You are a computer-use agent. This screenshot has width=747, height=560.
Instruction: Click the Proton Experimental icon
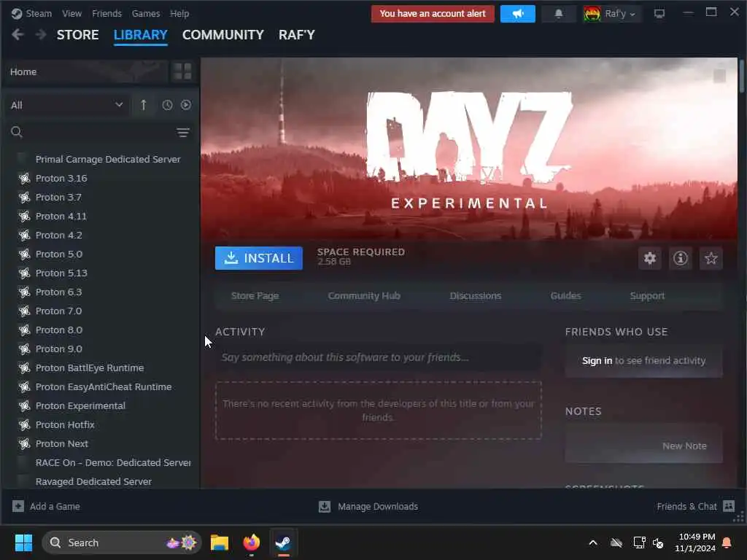pos(24,405)
